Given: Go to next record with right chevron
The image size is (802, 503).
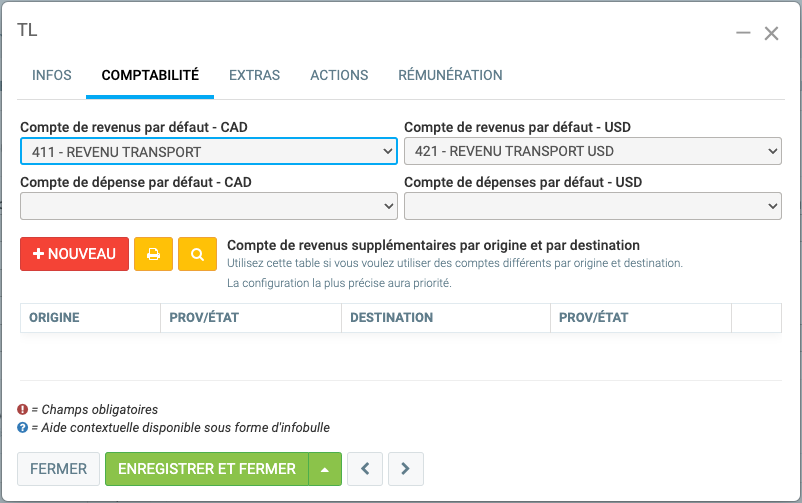Looking at the screenshot, I should tap(405, 468).
